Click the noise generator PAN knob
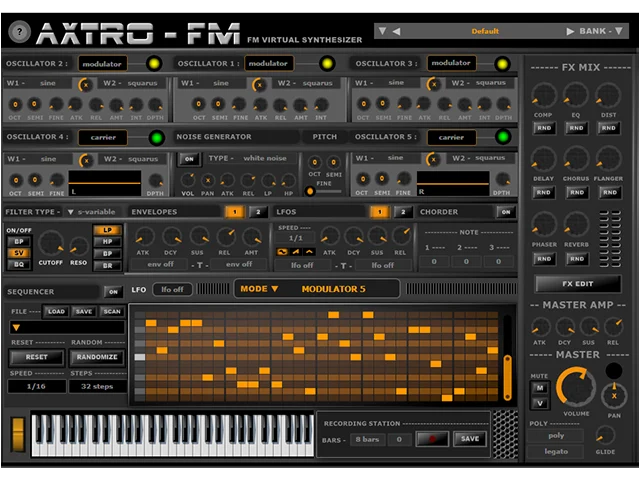 [x=208, y=180]
